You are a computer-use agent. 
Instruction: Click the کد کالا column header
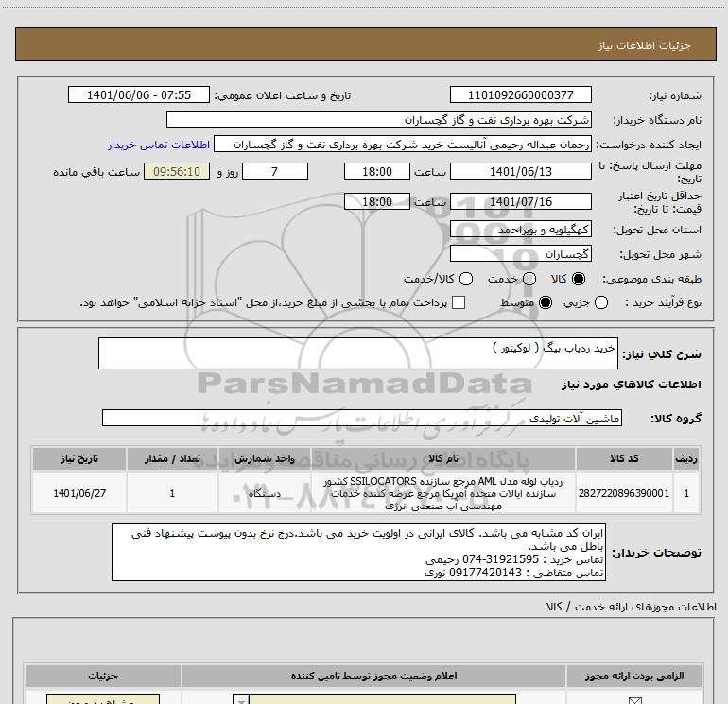[x=624, y=458]
